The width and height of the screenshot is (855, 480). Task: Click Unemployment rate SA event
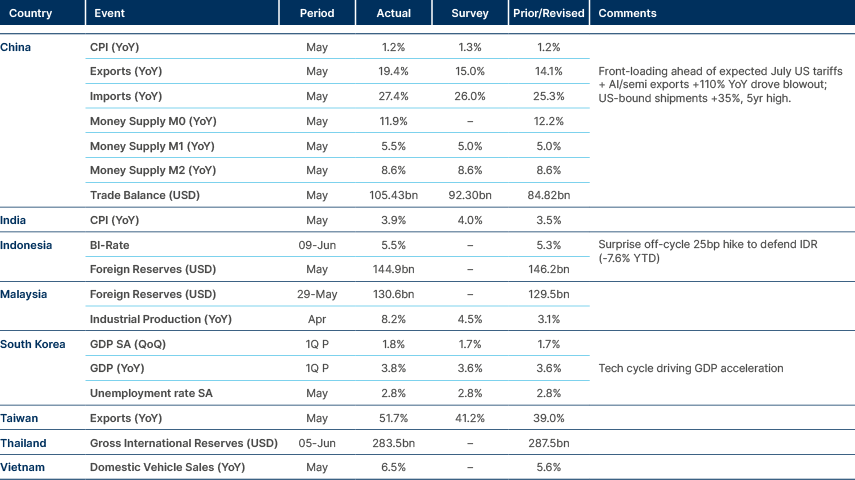pos(151,393)
